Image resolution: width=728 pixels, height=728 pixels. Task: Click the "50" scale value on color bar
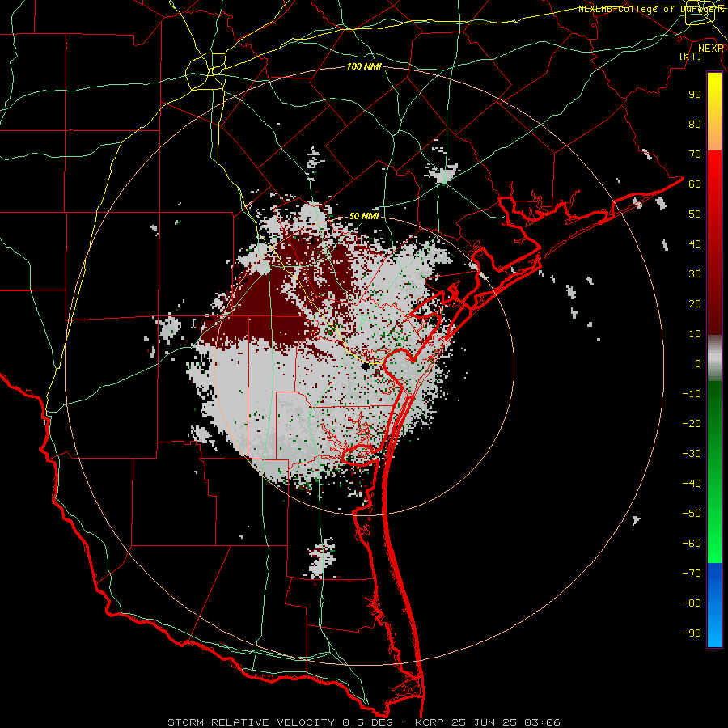pyautogui.click(x=695, y=214)
